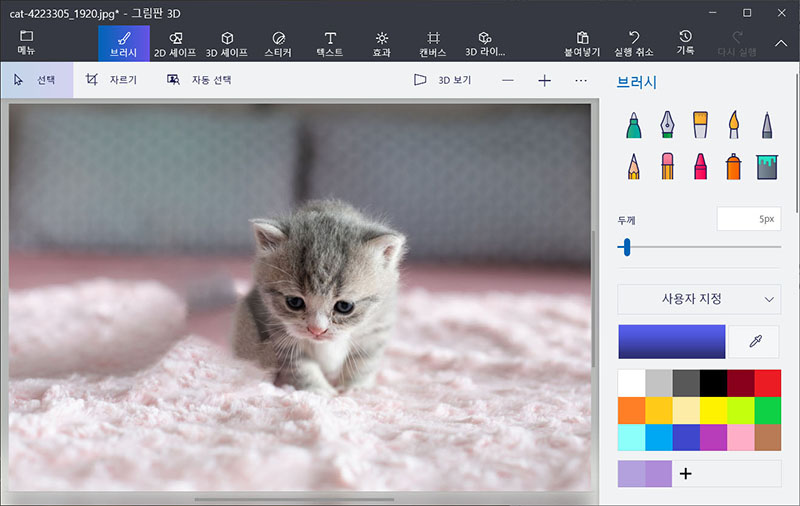
Task: Choose the purple color swatch
Action: [x=713, y=437]
